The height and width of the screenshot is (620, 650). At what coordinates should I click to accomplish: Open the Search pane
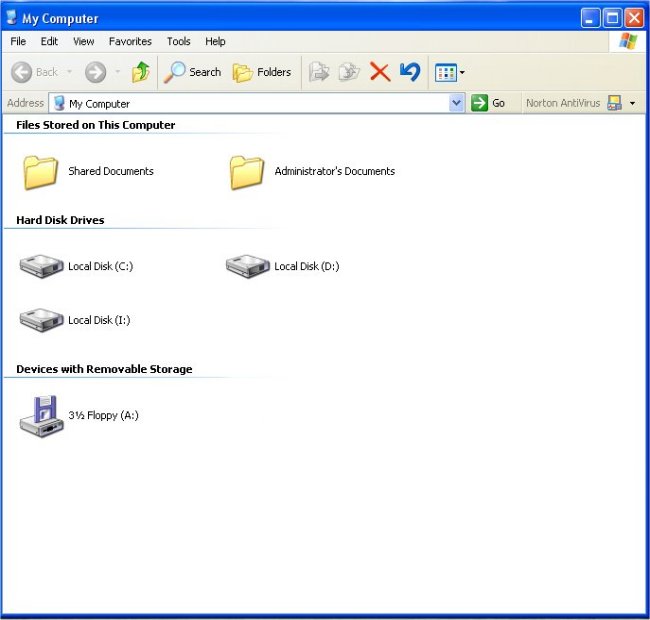pyautogui.click(x=192, y=73)
